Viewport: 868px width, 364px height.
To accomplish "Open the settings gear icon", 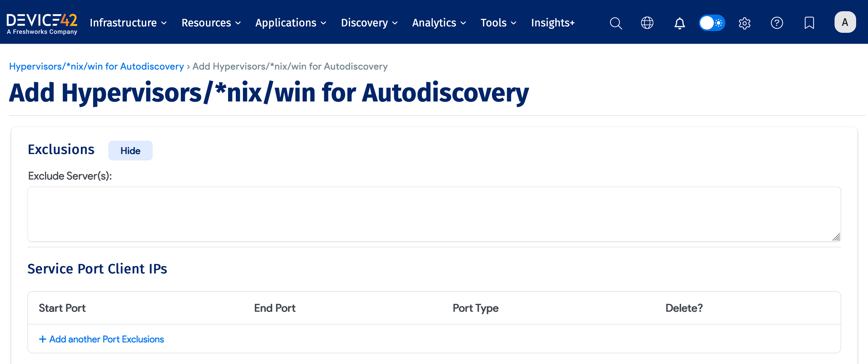I will point(744,23).
